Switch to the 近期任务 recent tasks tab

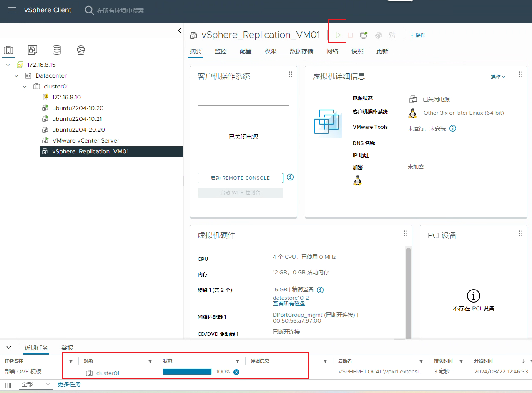[x=36, y=348]
